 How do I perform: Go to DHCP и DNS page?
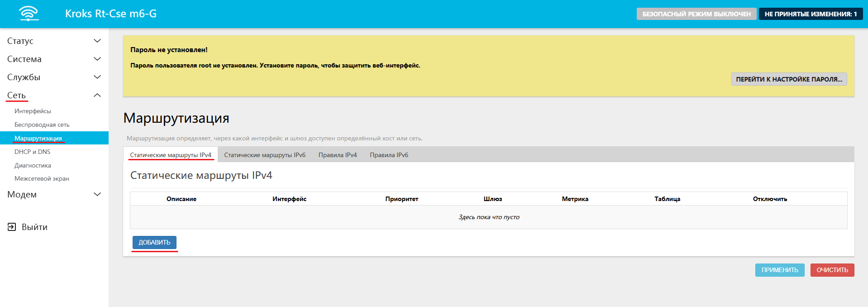(x=32, y=152)
